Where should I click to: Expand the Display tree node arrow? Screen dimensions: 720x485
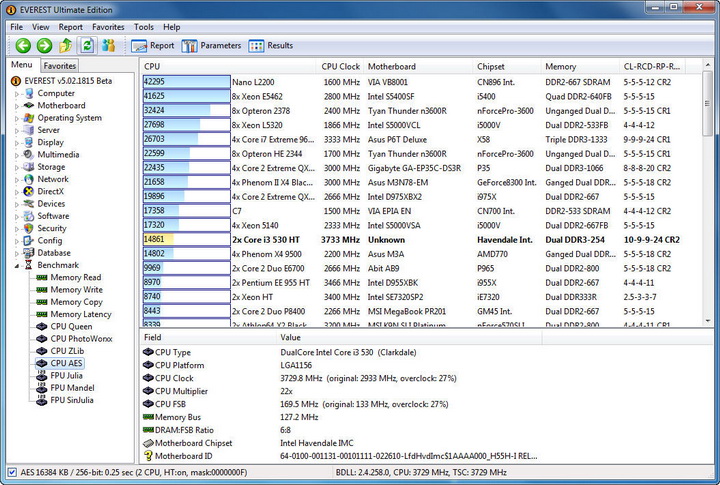tap(17, 143)
